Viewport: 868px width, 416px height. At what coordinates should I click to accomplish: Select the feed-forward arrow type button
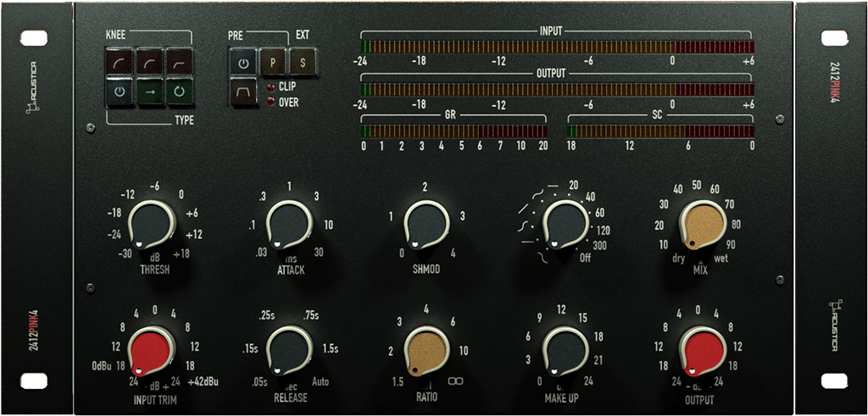coord(149,93)
